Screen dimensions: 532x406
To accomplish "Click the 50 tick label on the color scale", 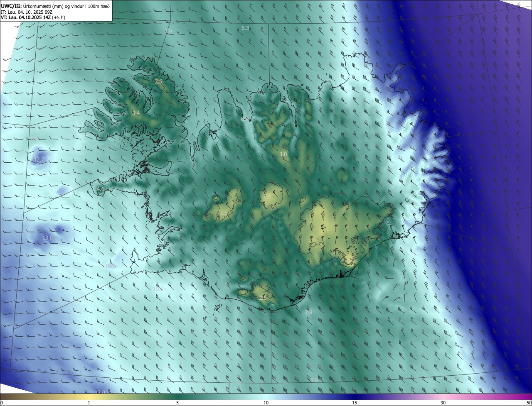I will (529, 403).
